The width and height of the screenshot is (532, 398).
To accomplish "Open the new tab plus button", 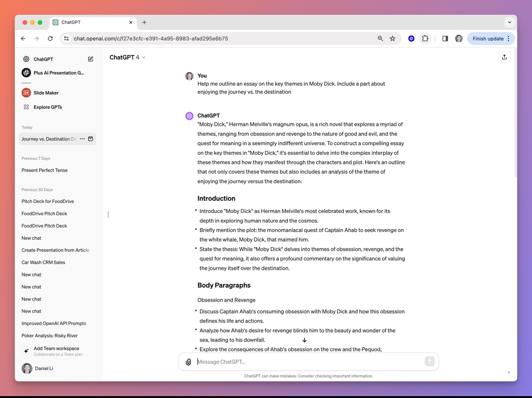I will [144, 22].
